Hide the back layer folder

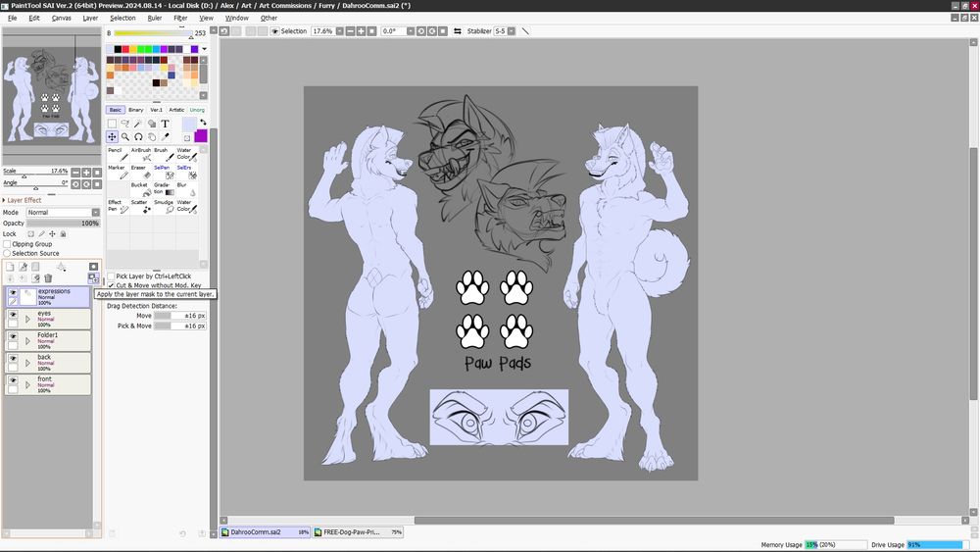point(13,358)
